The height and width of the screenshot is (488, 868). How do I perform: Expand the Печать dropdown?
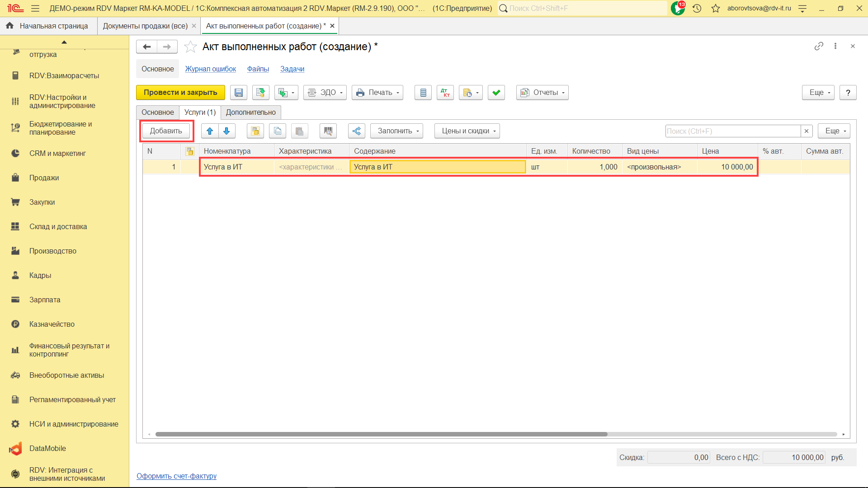(377, 93)
